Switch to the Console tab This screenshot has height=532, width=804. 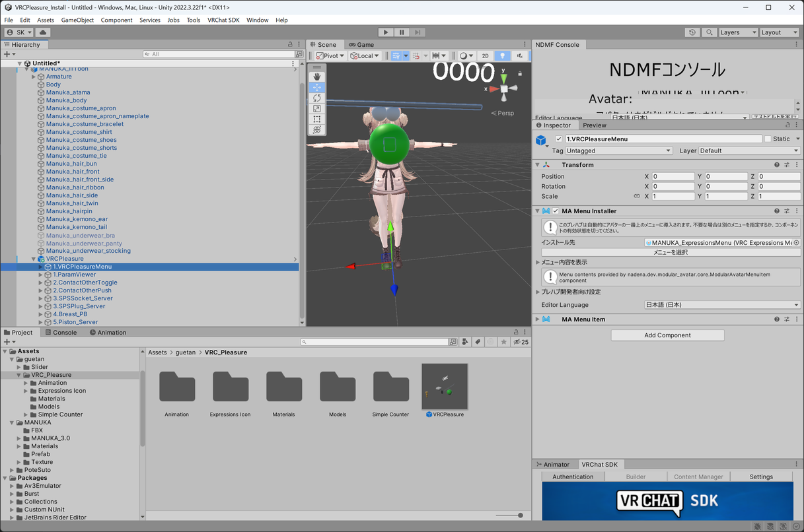tap(59, 333)
